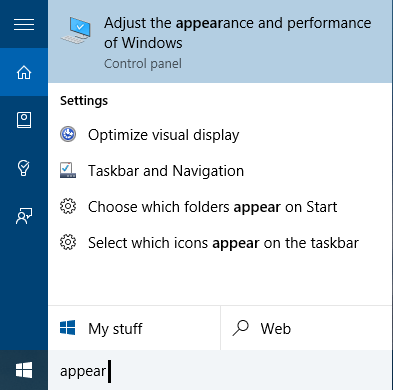
Task: Search in My stuff
Action: pos(134,328)
